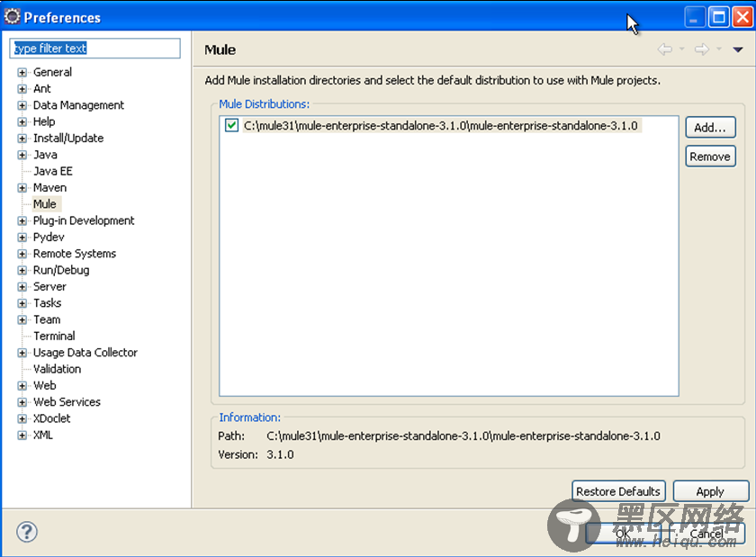Expand the XML tree node
Screen dimensions: 756x557
(x=22, y=435)
